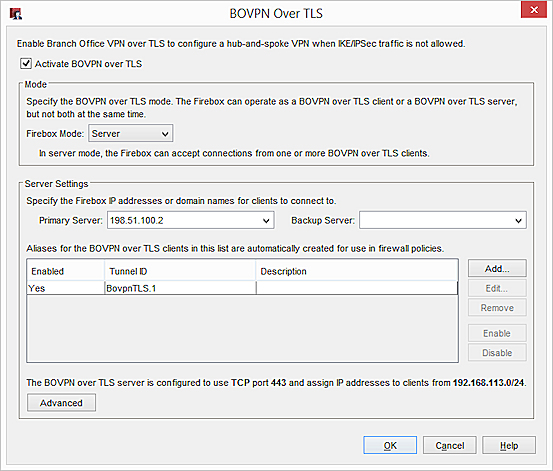Click the empty Description cell of BovpnTLS.1

357,288
